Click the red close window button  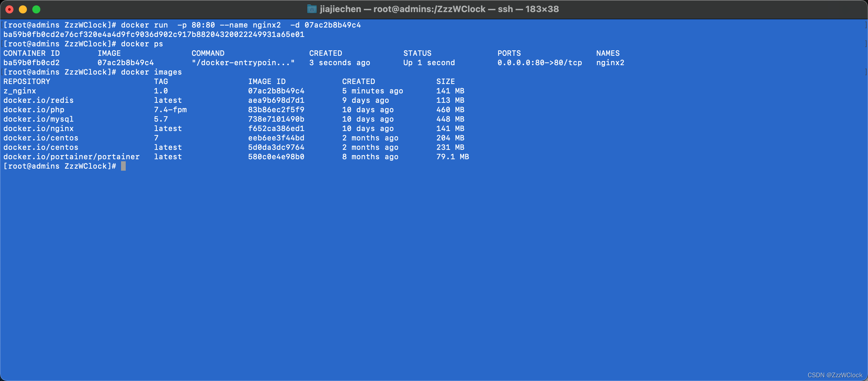point(9,9)
